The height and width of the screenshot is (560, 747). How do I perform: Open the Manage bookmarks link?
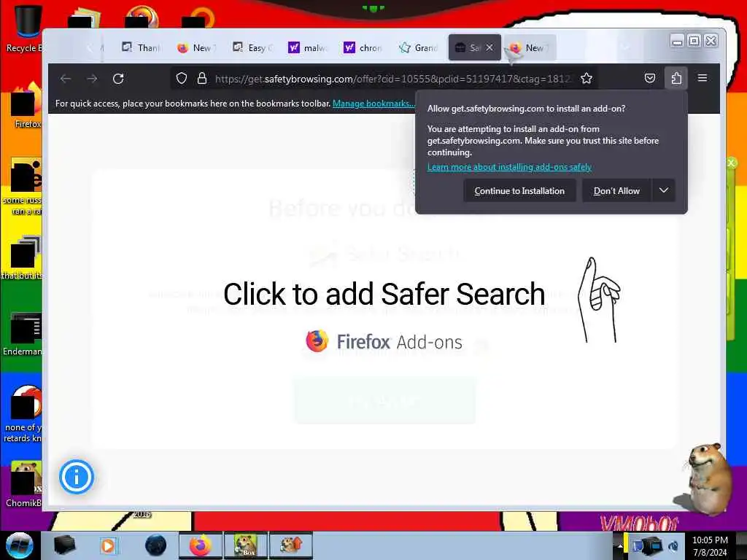tap(373, 104)
